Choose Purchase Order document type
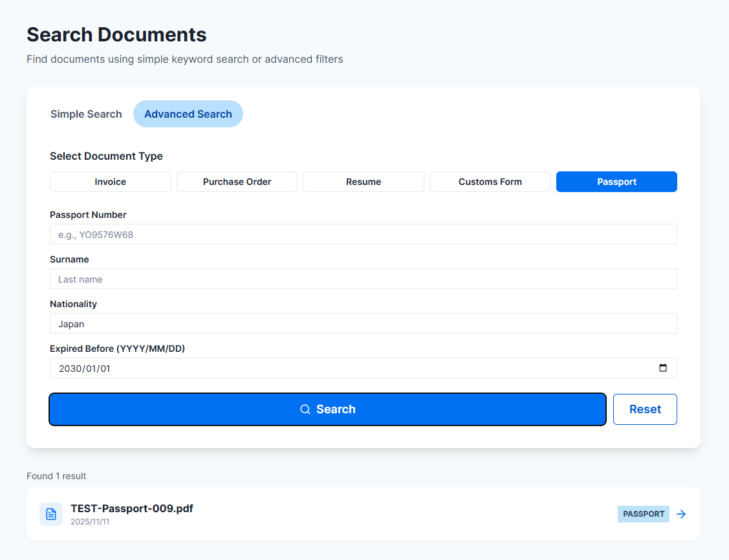729x560 pixels. (237, 182)
